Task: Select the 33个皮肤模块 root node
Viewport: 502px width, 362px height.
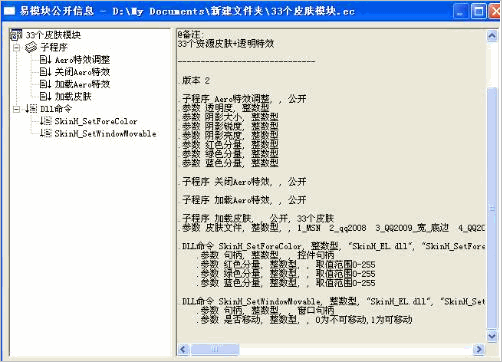Action: coord(53,35)
